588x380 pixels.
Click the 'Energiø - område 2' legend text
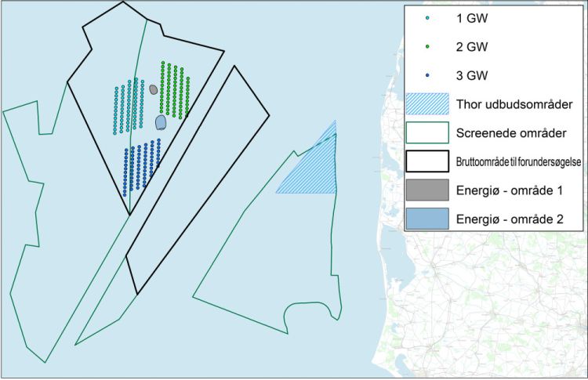pyautogui.click(x=510, y=219)
